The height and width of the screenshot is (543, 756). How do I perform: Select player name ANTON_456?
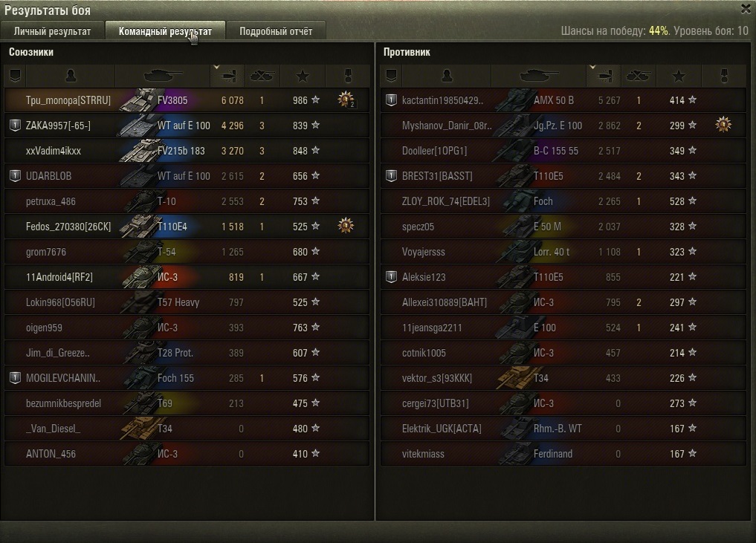point(51,454)
